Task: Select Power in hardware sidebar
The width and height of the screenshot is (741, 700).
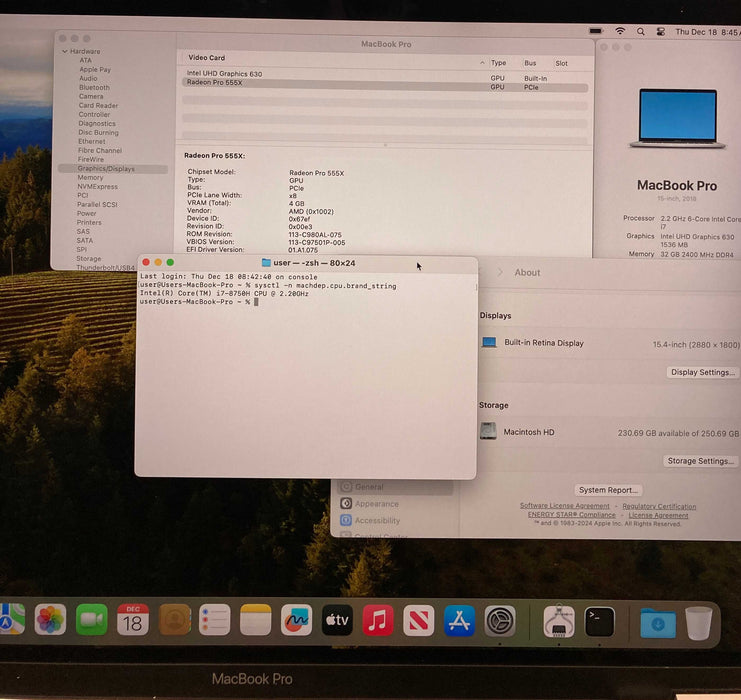Action: tap(86, 214)
